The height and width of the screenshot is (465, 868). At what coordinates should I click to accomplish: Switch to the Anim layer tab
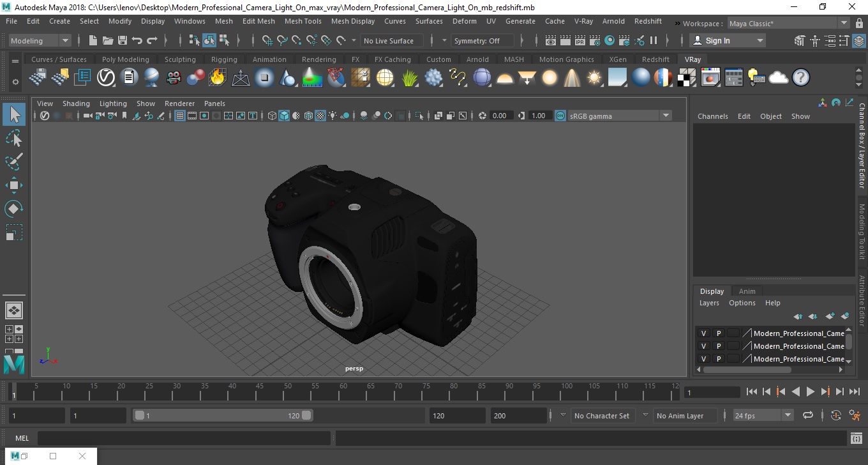(x=747, y=291)
